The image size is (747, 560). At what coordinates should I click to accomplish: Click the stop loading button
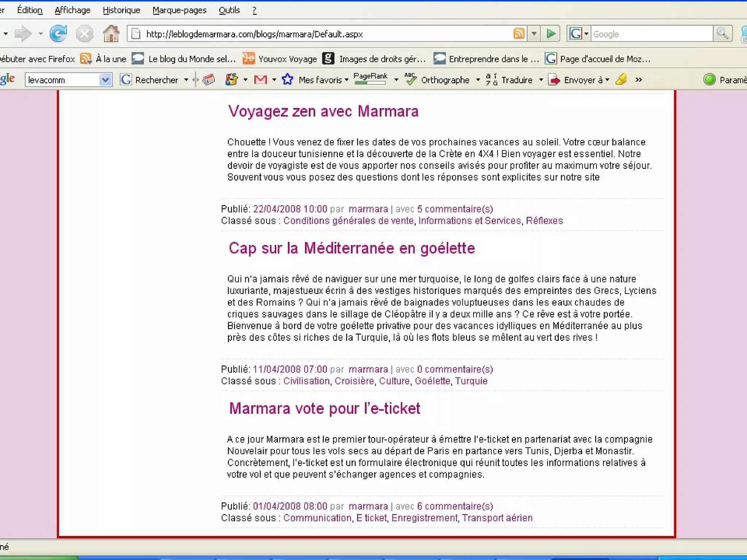tap(85, 34)
